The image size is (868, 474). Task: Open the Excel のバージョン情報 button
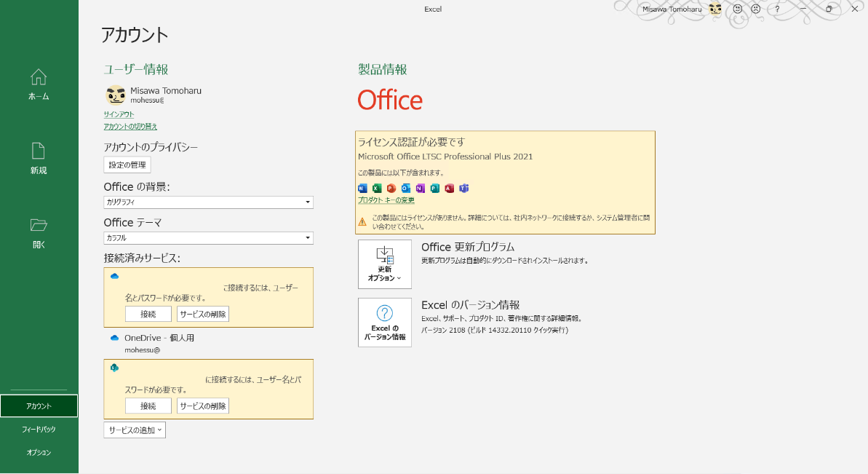point(385,323)
